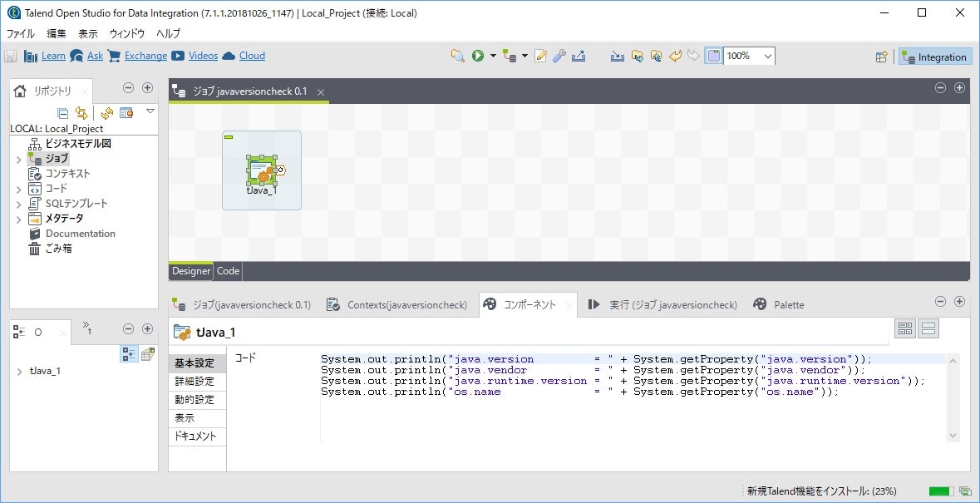
Task: Open the 編集 menu
Action: pyautogui.click(x=57, y=34)
